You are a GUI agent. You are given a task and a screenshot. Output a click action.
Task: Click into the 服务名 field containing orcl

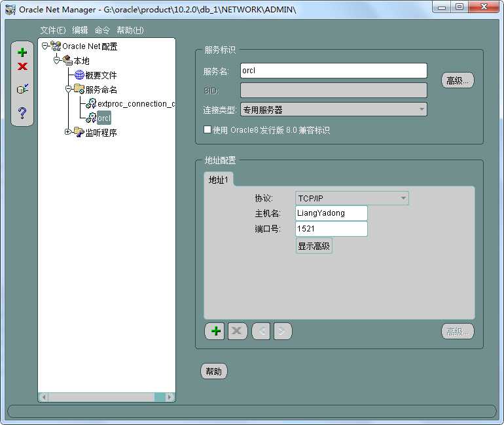pyautogui.click(x=334, y=71)
